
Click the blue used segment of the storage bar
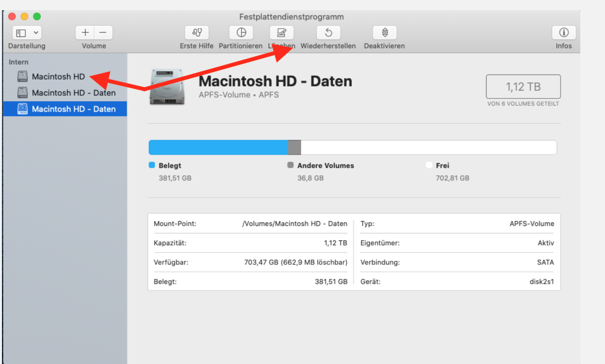pyautogui.click(x=218, y=147)
